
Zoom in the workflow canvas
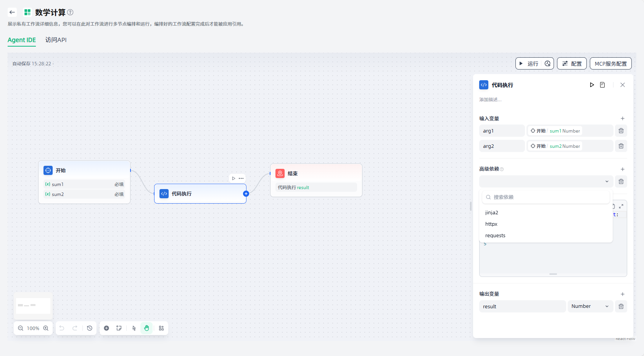46,328
